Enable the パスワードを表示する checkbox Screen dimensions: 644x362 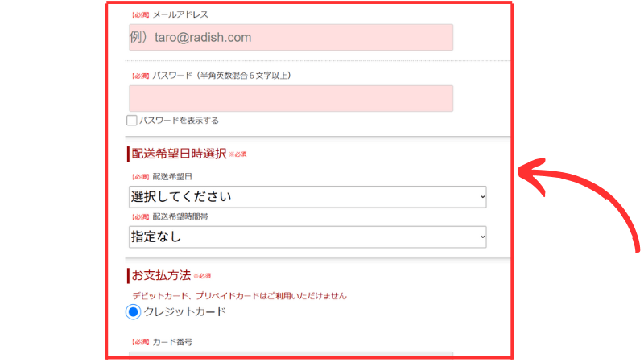pyautogui.click(x=132, y=121)
